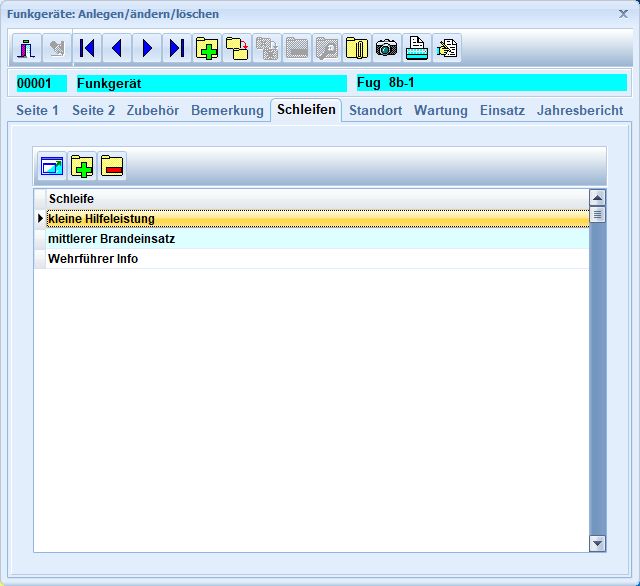Open the Bemerkung tab
Screen dimensions: 640x586
tap(227, 110)
